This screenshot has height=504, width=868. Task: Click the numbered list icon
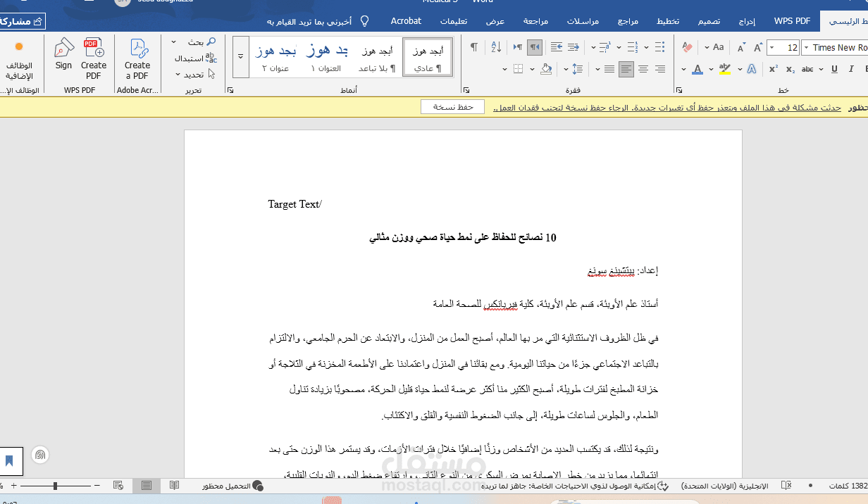632,47
